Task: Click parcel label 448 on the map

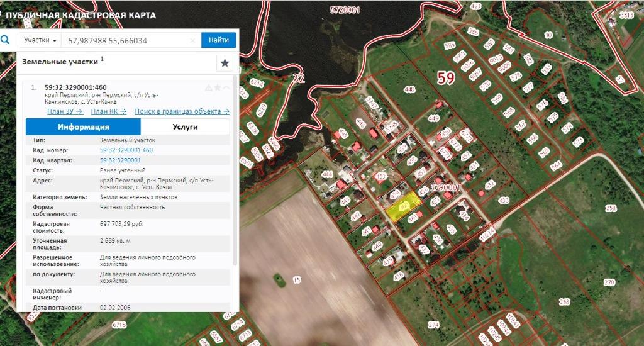Action: [409, 89]
